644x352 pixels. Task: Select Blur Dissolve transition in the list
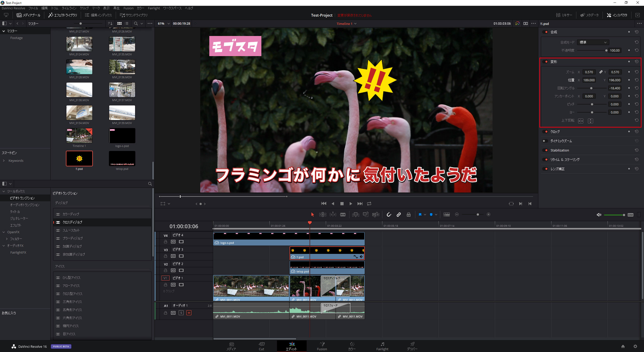pyautogui.click(x=72, y=238)
